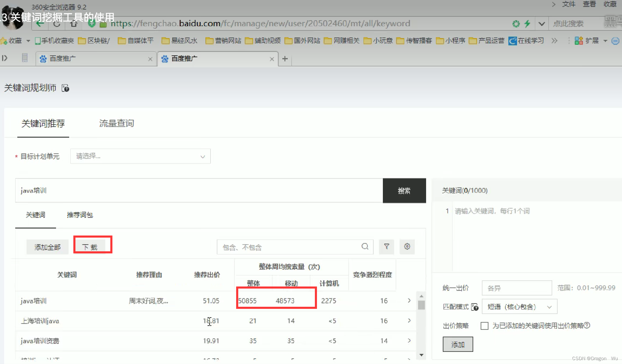Open the 易经风水 bookmark folder
The image size is (622, 364).
click(x=180, y=41)
